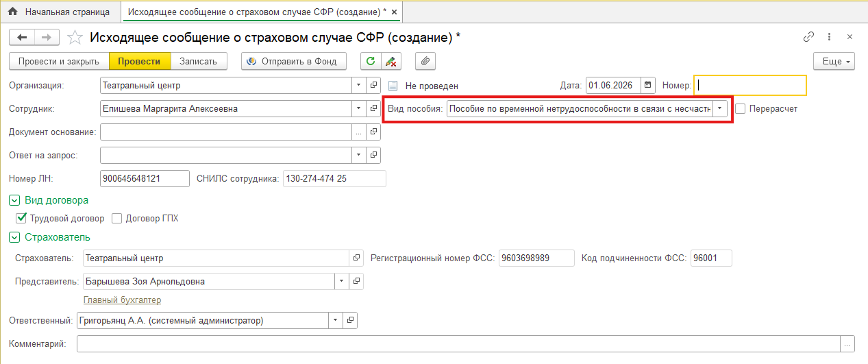This screenshot has height=364, width=868.
Task: Expand the Сотрудник dropdown list
Action: pos(359,108)
